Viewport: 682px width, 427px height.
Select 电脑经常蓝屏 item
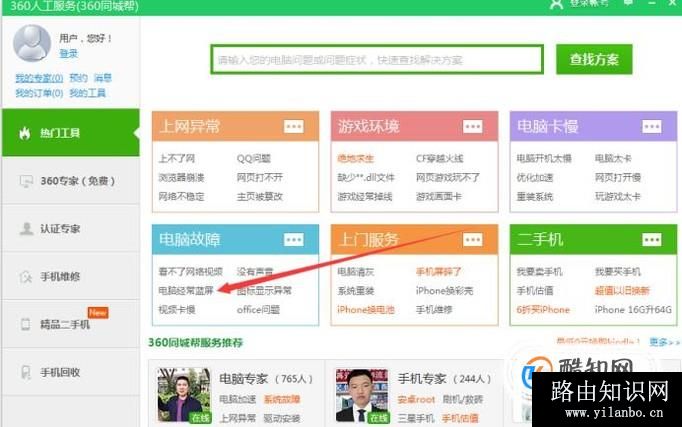pyautogui.click(x=186, y=290)
